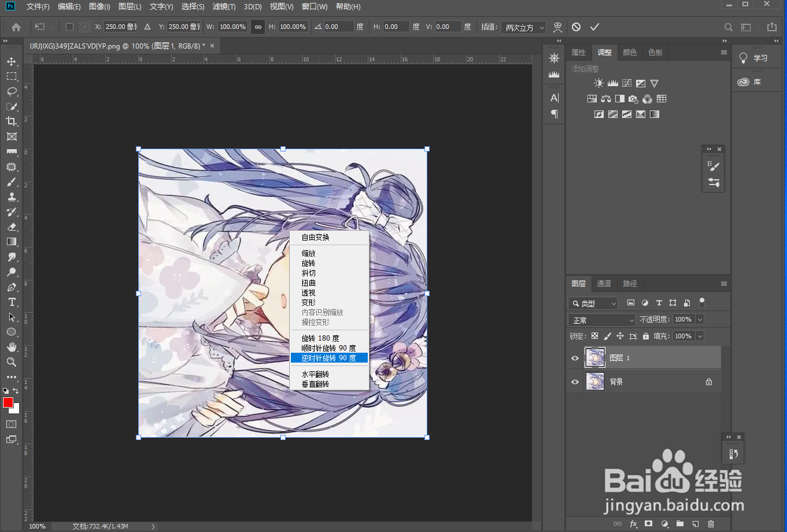Screen dimensions: 787x532
Task: Cancel the transform in options bar
Action: coord(576,27)
